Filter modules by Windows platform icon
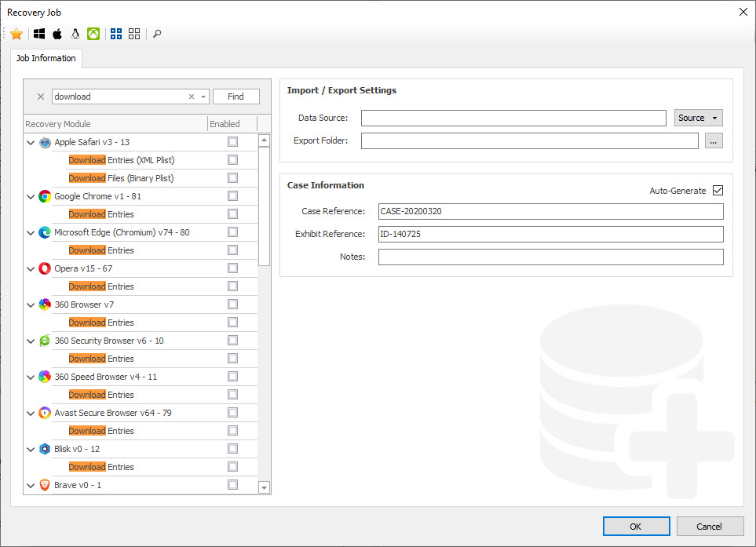Screen dimensions: 756x547 (x=39, y=34)
